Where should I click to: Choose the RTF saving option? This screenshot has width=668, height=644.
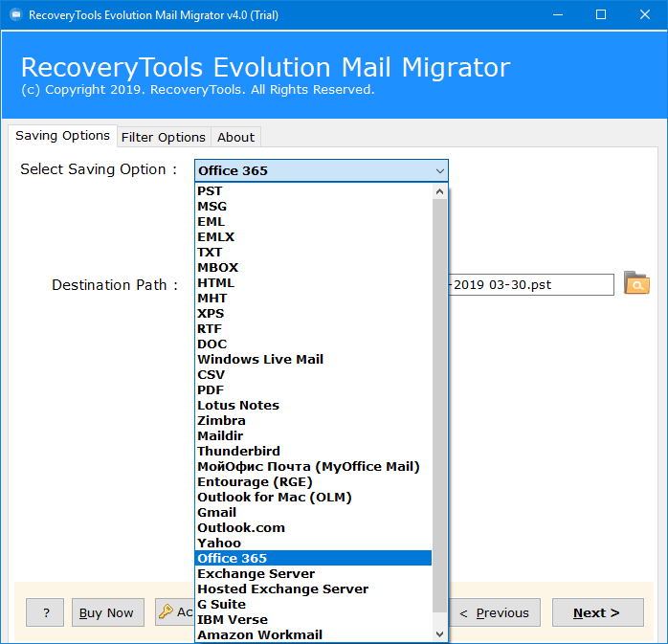(x=313, y=329)
